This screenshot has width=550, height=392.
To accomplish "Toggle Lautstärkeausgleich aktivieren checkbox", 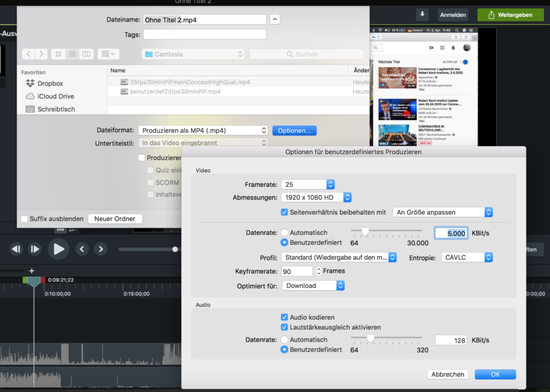I will (285, 327).
